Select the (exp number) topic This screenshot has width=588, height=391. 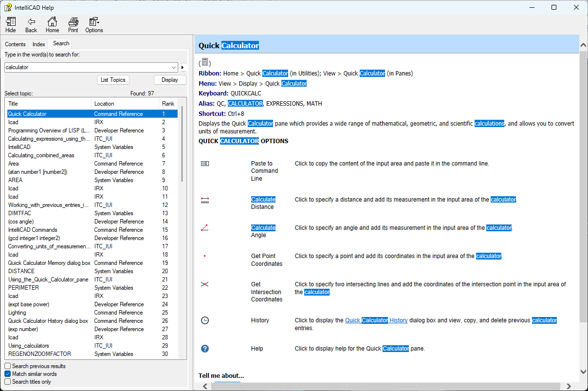(x=92, y=329)
